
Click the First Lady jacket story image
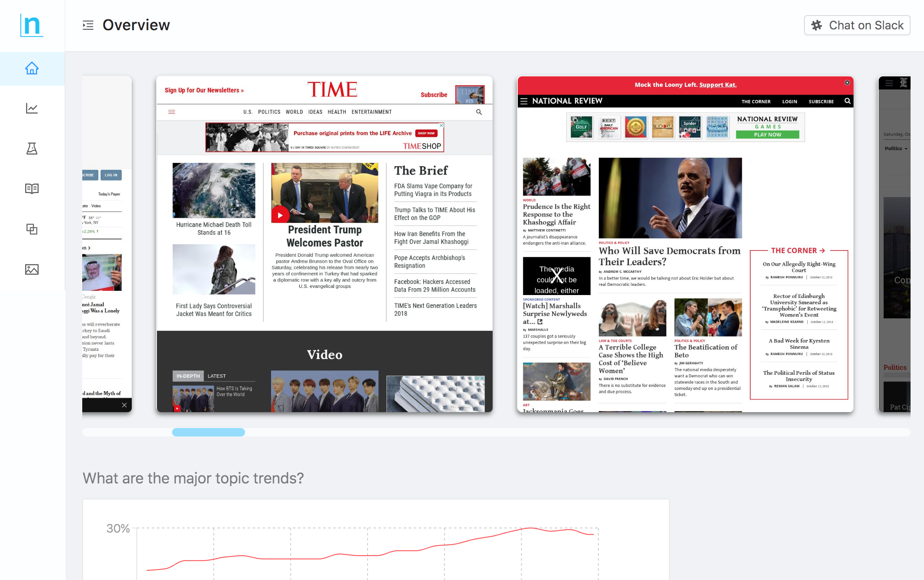click(x=214, y=269)
